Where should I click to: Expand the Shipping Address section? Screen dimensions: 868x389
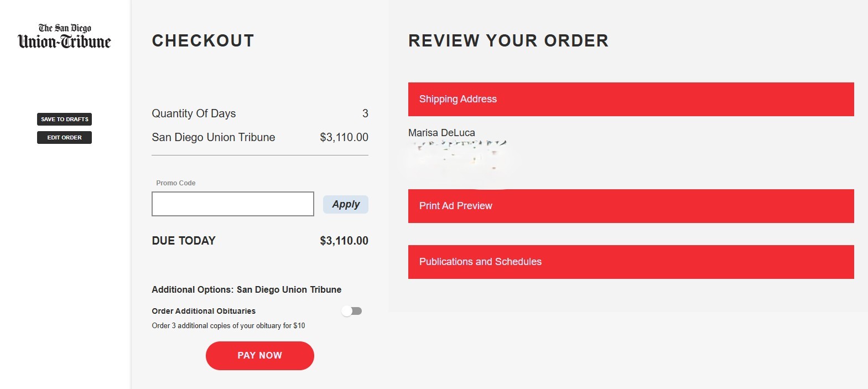point(631,99)
